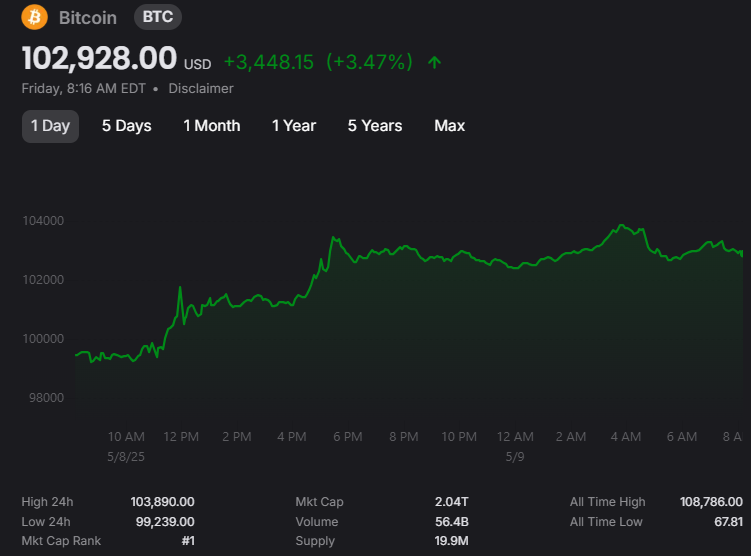Click the Low 24h label

pos(46,522)
